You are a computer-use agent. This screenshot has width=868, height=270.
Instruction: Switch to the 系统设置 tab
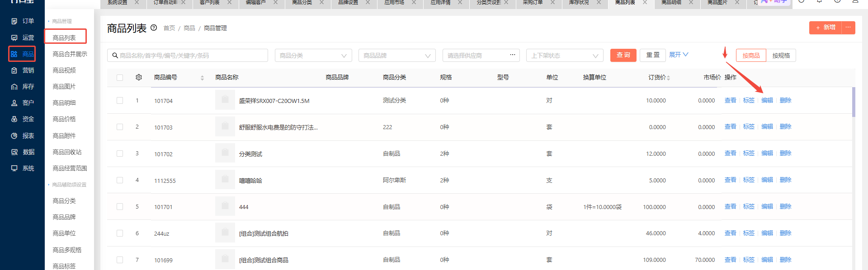pos(118,2)
